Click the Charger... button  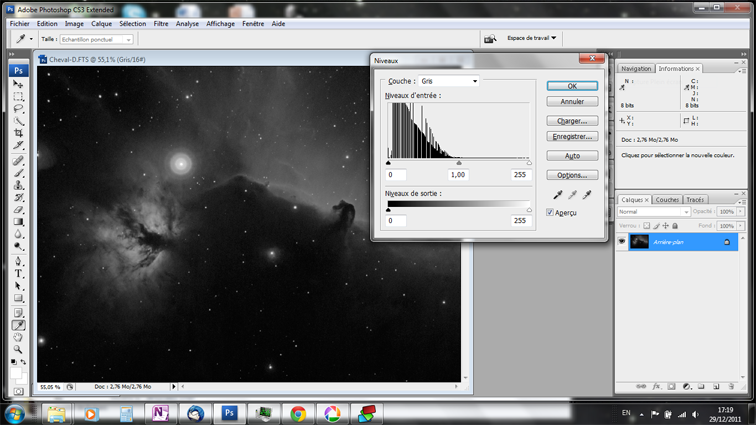[572, 121]
